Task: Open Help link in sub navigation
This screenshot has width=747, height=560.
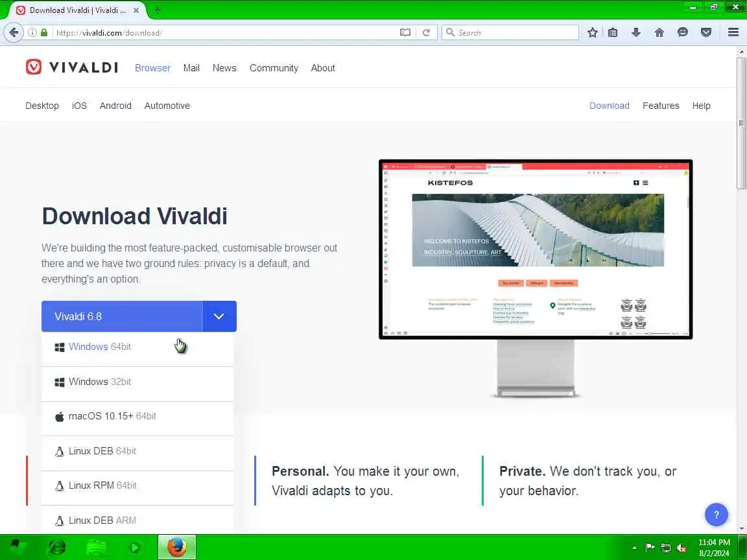Action: [x=701, y=106]
